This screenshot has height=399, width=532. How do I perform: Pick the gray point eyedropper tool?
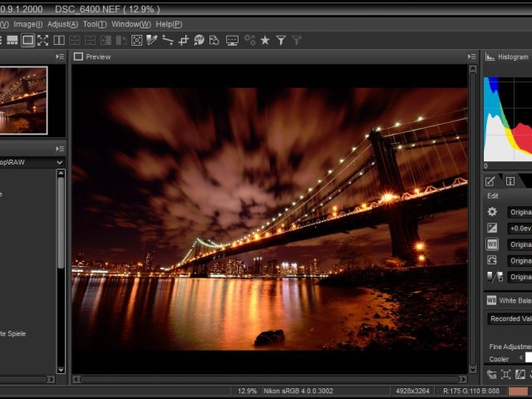[x=152, y=41]
